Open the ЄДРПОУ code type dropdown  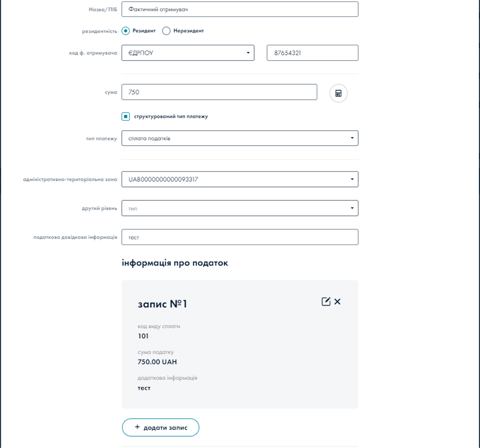pyautogui.click(x=188, y=53)
